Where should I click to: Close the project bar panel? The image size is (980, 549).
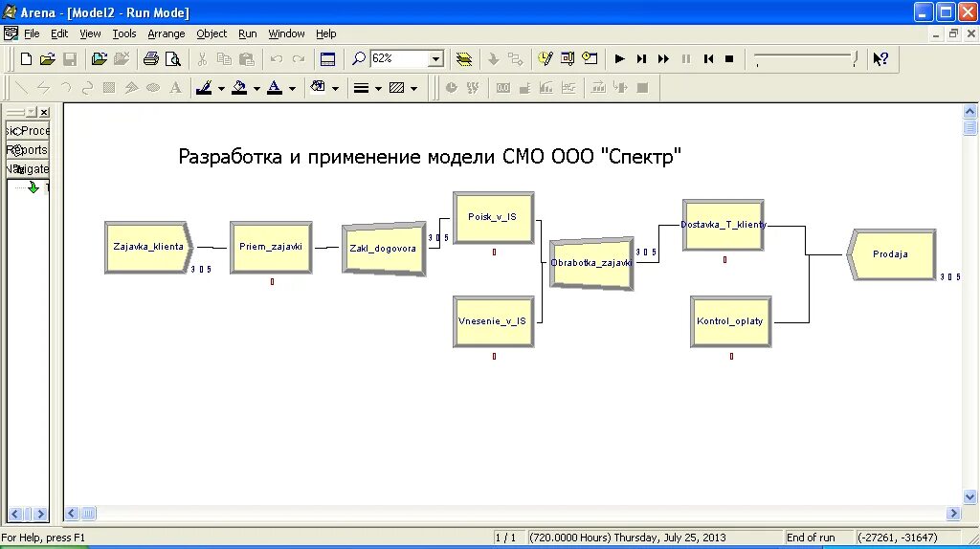pos(44,113)
